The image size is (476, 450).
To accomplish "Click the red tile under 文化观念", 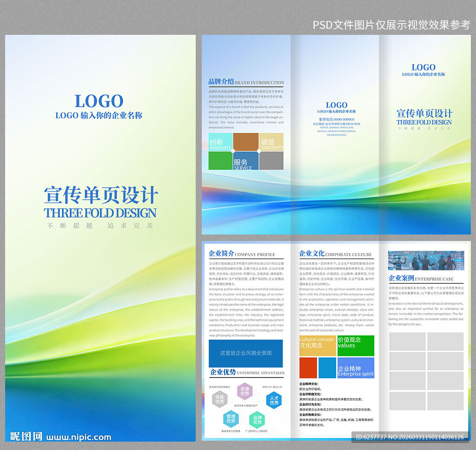I will 308,368.
